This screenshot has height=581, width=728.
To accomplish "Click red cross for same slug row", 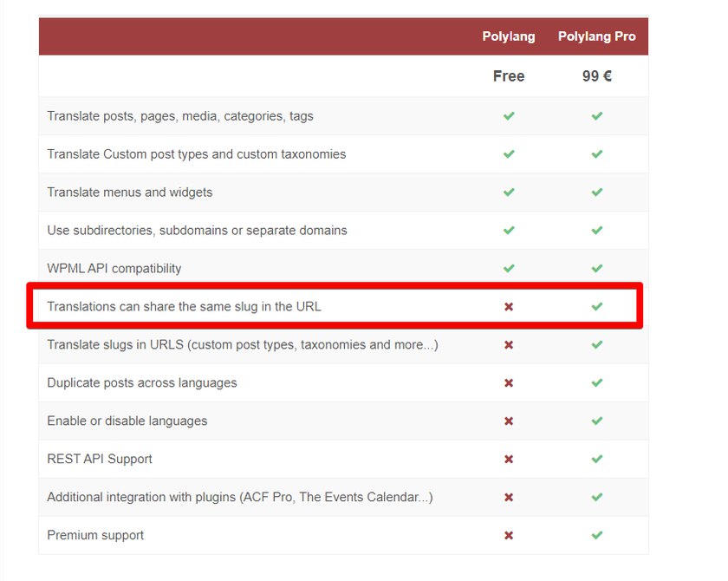I will (x=509, y=306).
